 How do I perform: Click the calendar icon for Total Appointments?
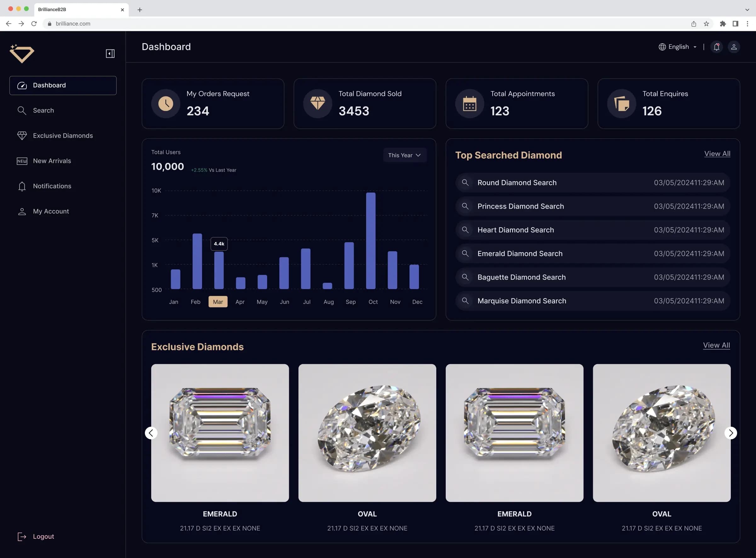coord(470,103)
